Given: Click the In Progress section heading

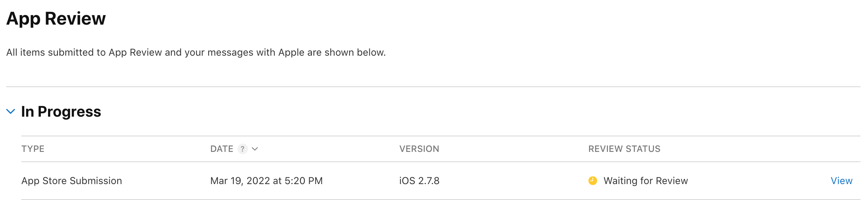Looking at the screenshot, I should (x=61, y=111).
